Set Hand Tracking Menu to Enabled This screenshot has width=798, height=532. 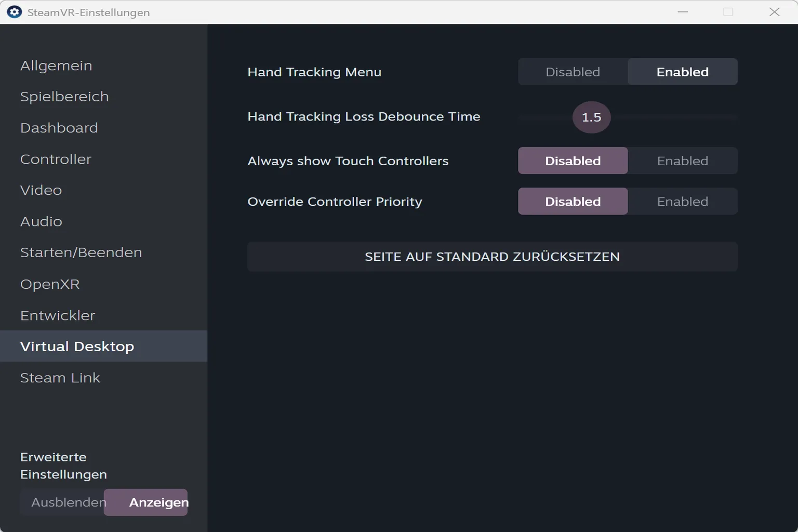tap(683, 72)
